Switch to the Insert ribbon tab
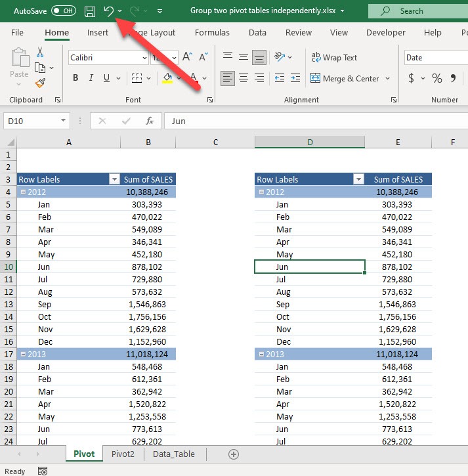This screenshot has width=468, height=476. [x=97, y=32]
